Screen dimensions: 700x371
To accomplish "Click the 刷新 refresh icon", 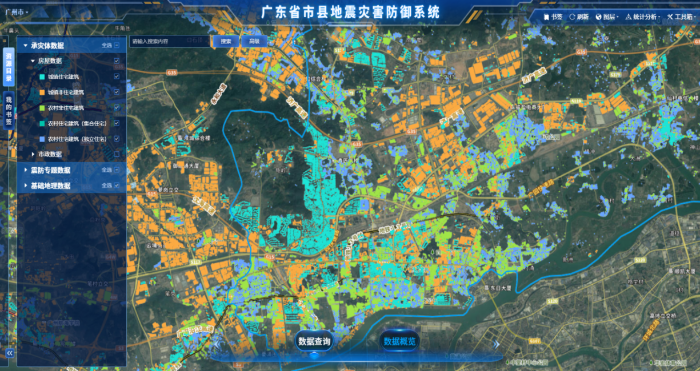I will (x=572, y=17).
